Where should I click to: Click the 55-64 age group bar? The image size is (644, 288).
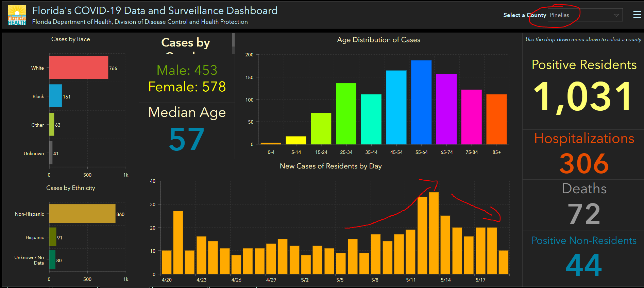click(421, 102)
